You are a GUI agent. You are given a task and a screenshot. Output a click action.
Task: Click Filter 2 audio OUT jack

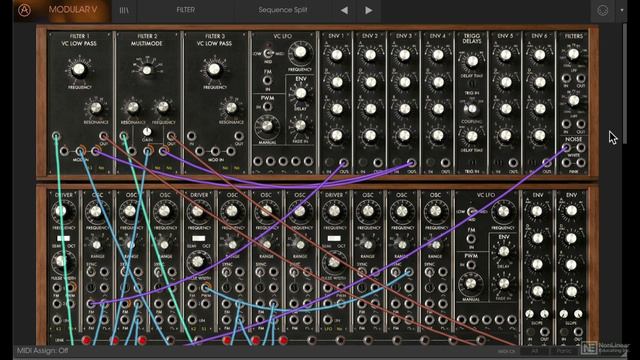[x=171, y=136]
